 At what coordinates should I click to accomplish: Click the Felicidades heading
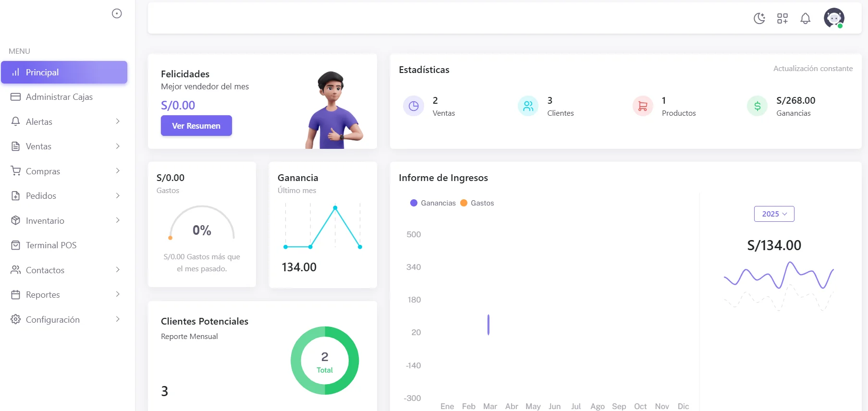pyautogui.click(x=185, y=74)
